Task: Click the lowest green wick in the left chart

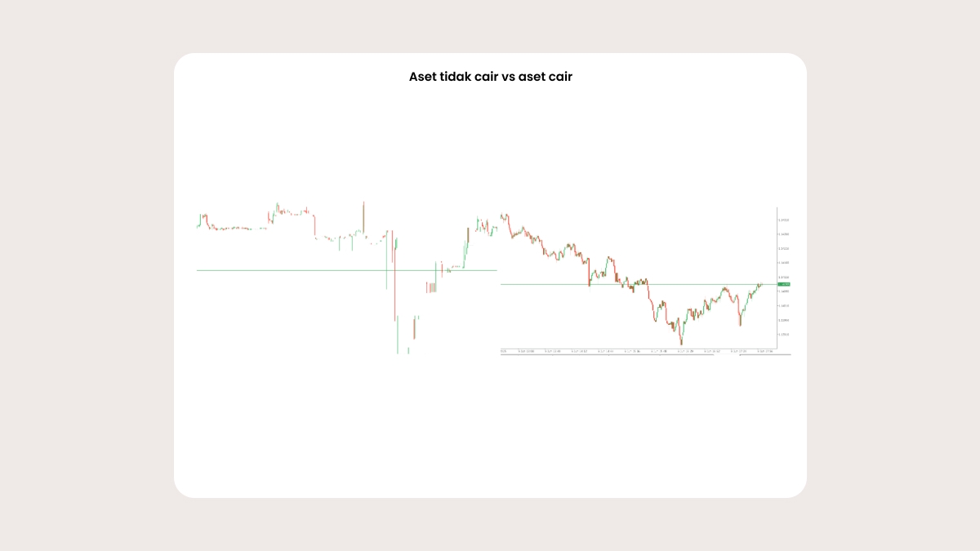Action: (398, 336)
